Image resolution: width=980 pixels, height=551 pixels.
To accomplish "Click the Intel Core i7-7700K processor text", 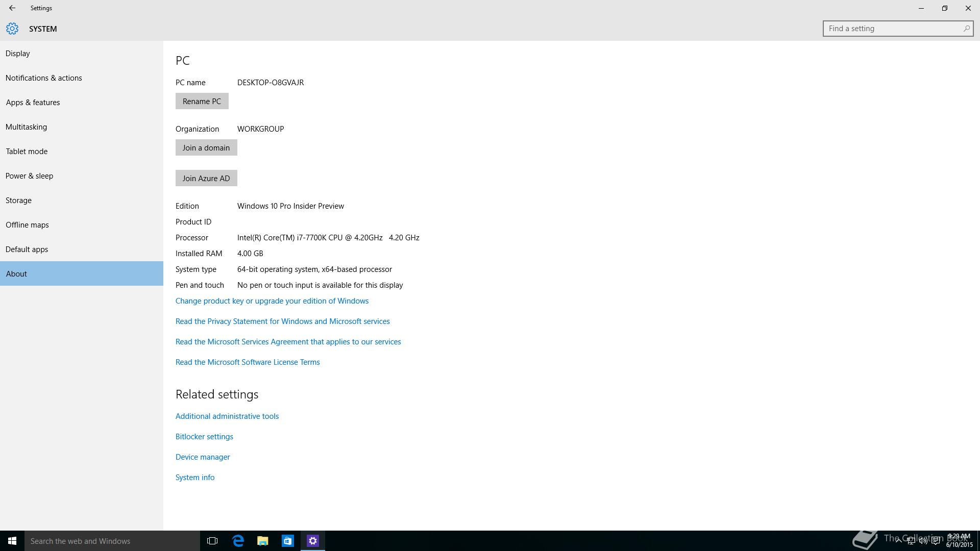I will (x=328, y=238).
